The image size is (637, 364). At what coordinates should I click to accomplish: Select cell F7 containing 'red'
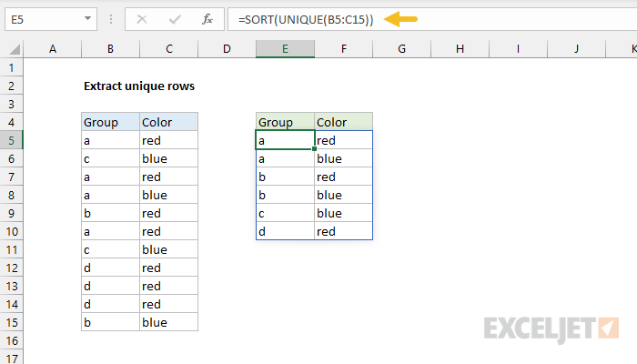(344, 177)
